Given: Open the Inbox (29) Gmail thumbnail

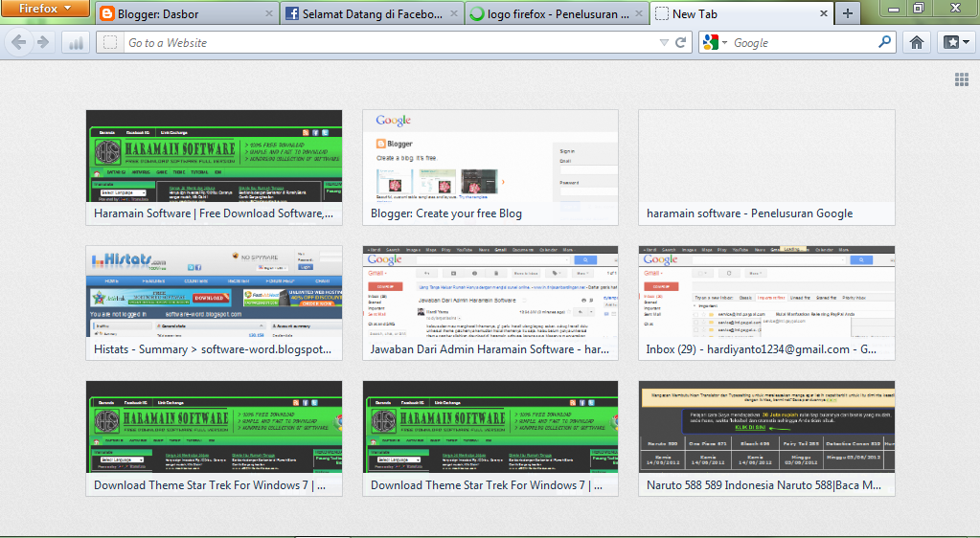Looking at the screenshot, I should click(767, 303).
